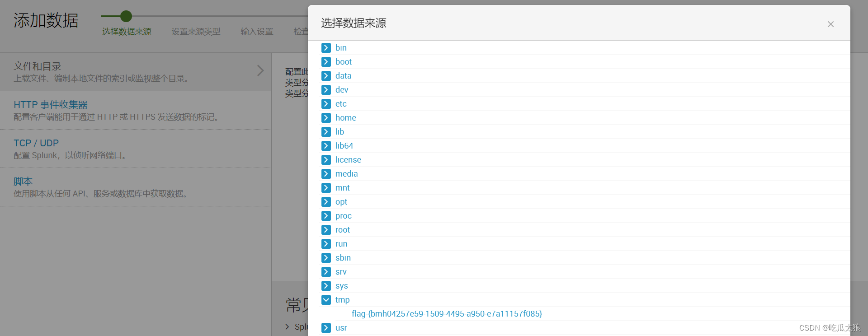Select the usr directory name
Viewport: 868px width, 336px height.
point(341,328)
